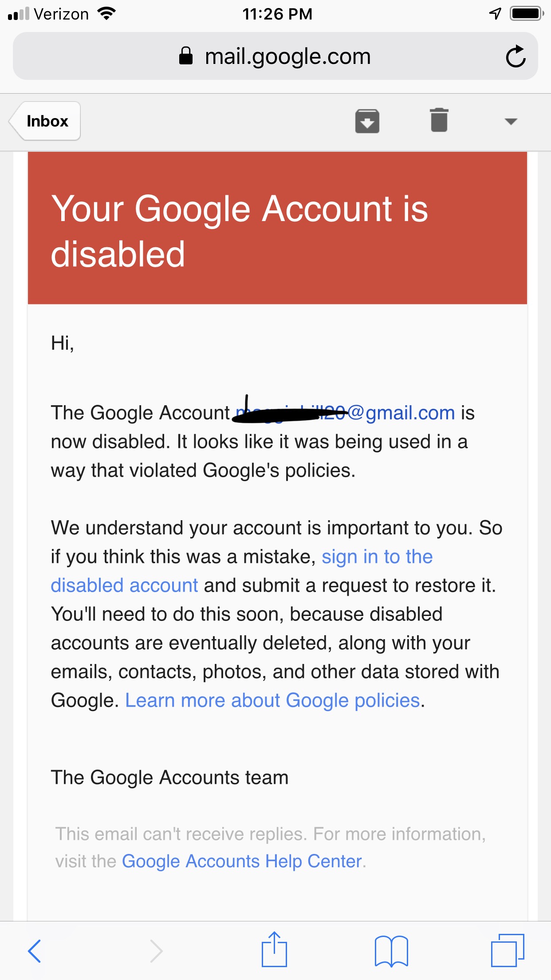Image resolution: width=551 pixels, height=980 pixels.
Task: Show open Safari tabs
Action: (507, 951)
